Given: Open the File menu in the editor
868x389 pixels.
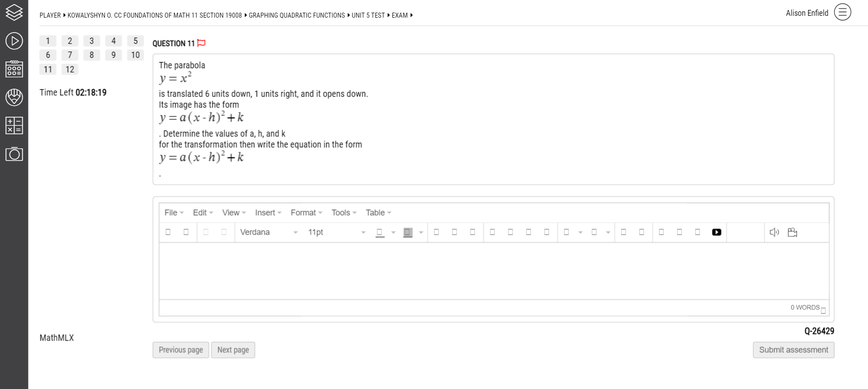Looking at the screenshot, I should (174, 213).
